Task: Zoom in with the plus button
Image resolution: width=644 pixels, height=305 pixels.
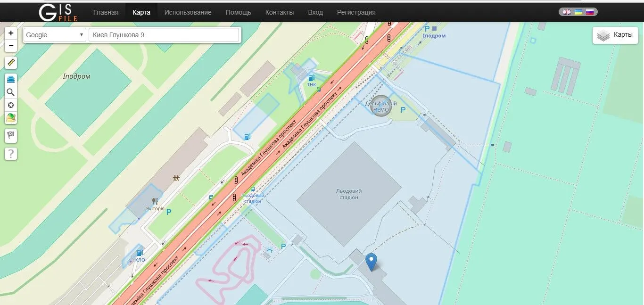Action: pyautogui.click(x=11, y=33)
